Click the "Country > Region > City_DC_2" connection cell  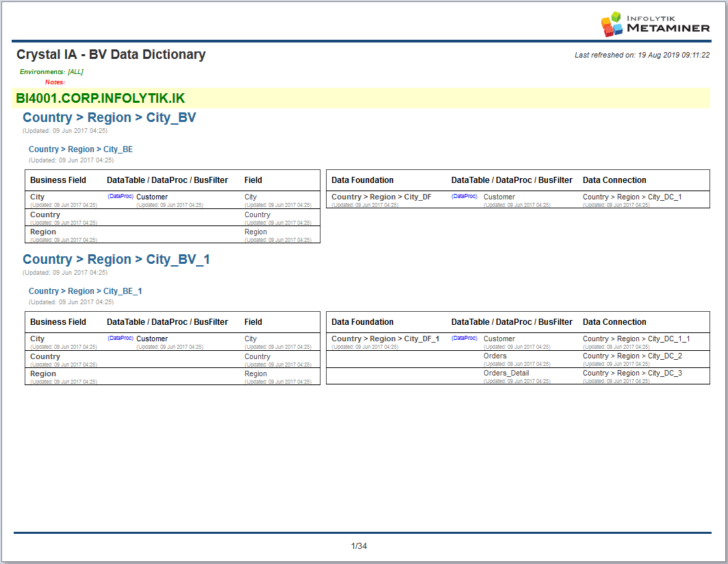[633, 356]
